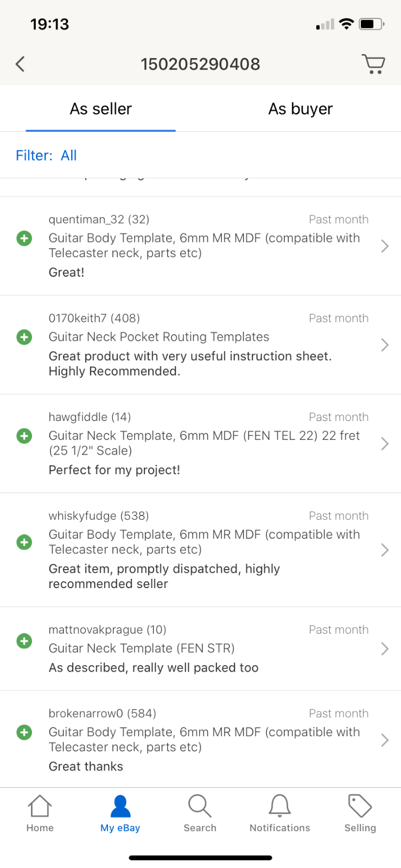
Task: Open the Filter: All dropdown
Action: (46, 156)
